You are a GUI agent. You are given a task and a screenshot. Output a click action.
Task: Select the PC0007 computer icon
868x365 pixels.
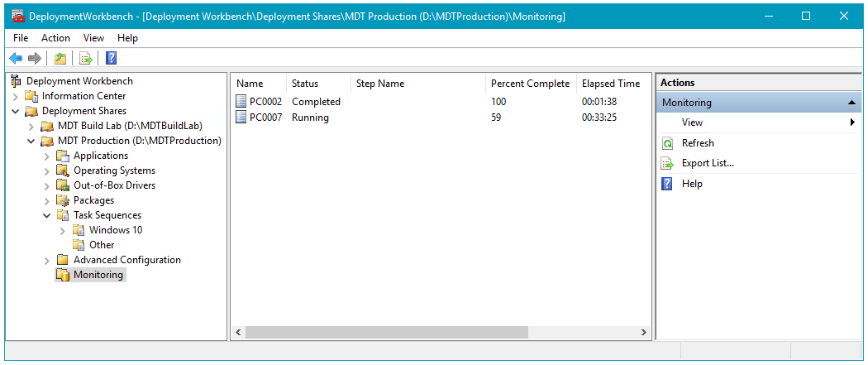[x=241, y=118]
